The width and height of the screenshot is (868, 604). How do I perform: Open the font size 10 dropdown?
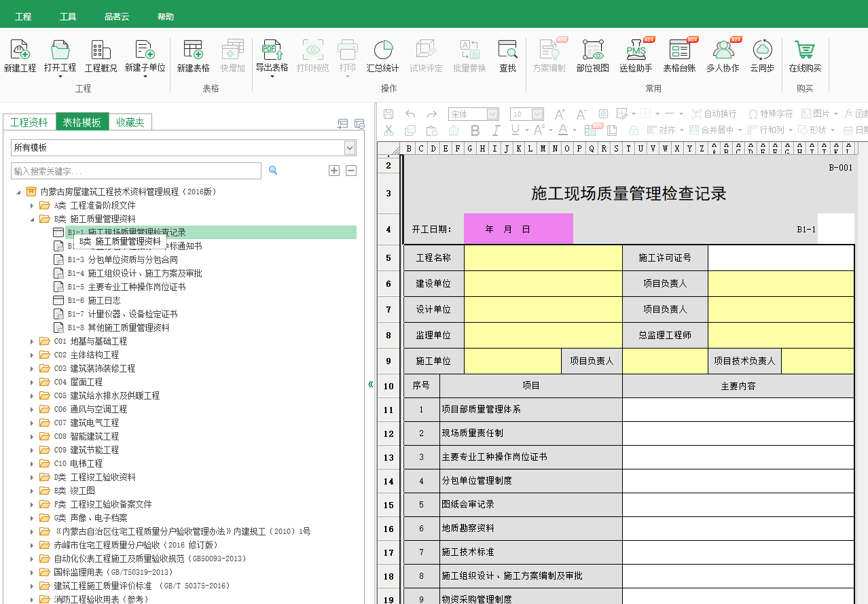(x=537, y=114)
